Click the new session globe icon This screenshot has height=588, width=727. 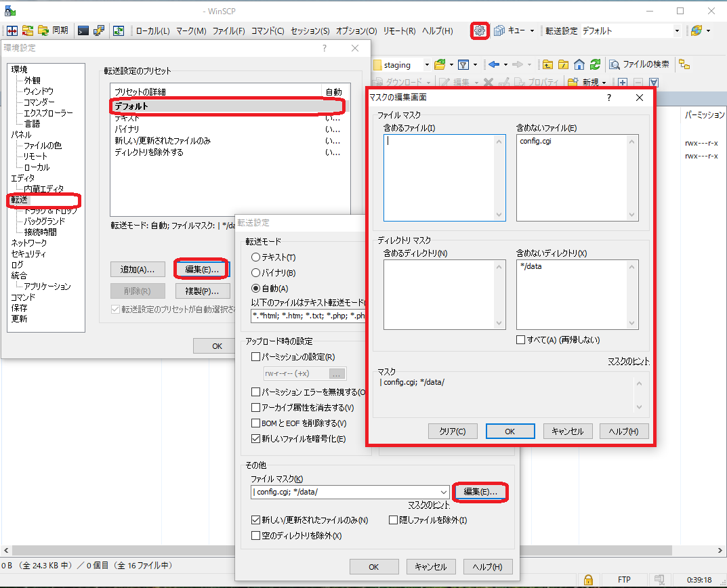click(x=697, y=30)
